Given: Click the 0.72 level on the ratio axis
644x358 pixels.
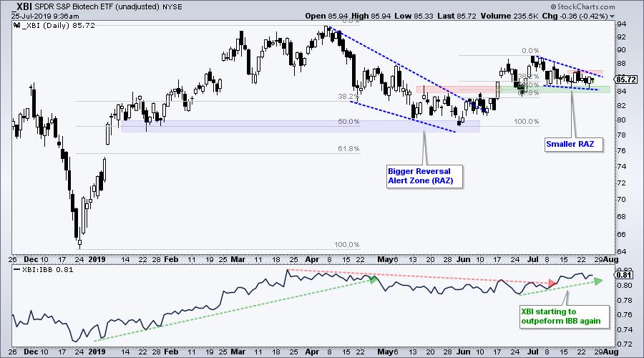Looking at the screenshot, I should click(x=624, y=343).
